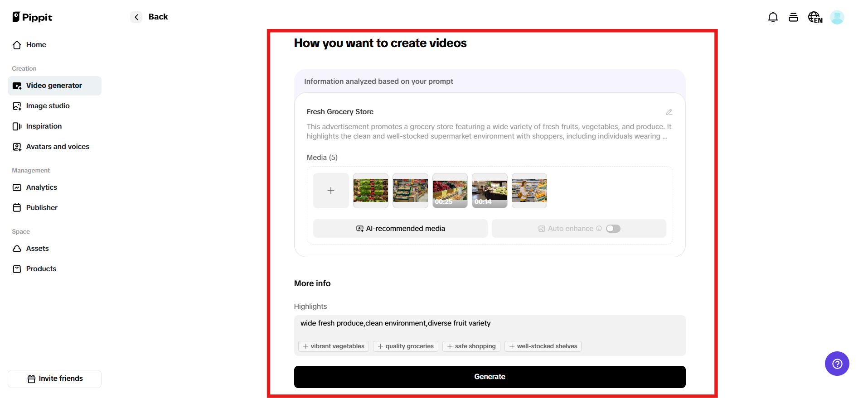The width and height of the screenshot is (868, 398).
Task: Click the Video generator icon
Action: pos(17,86)
